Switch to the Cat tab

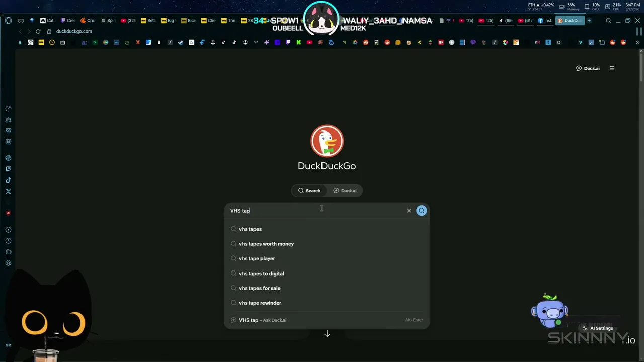click(47, 21)
